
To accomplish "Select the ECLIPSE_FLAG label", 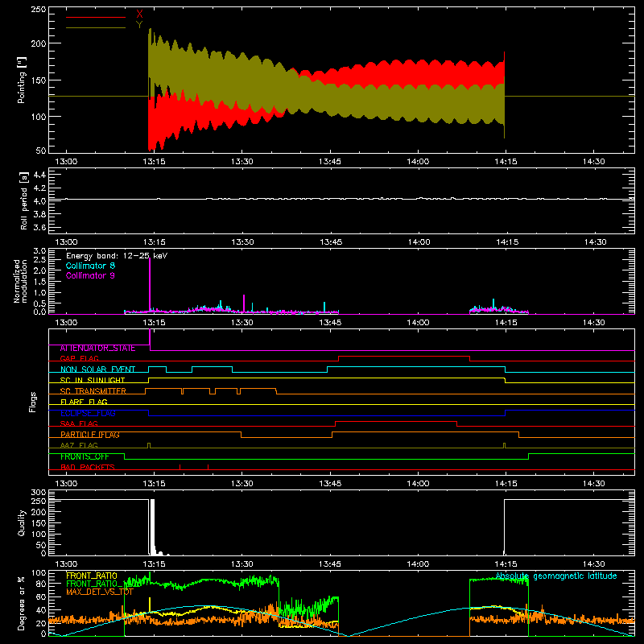I will click(88, 413).
